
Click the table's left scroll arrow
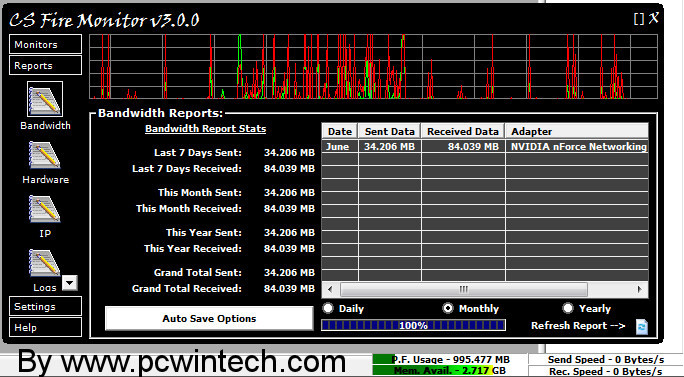click(x=330, y=289)
